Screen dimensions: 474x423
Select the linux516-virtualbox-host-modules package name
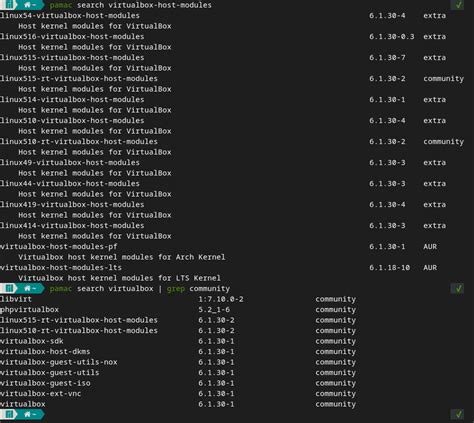[x=72, y=37]
